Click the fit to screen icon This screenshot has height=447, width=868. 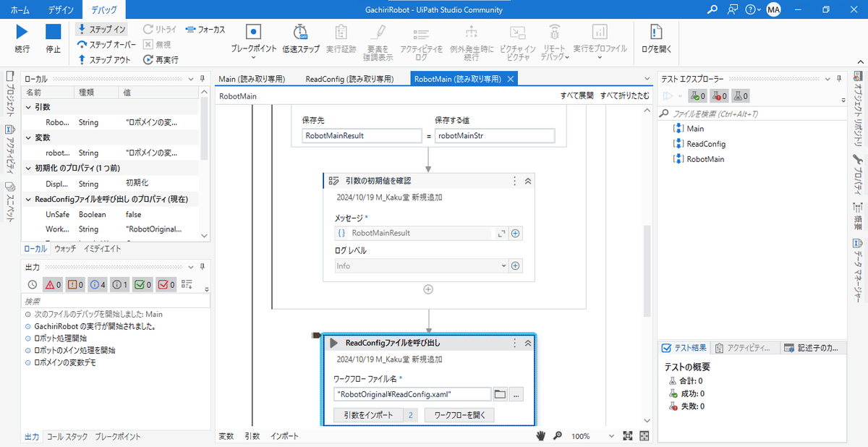point(628,436)
